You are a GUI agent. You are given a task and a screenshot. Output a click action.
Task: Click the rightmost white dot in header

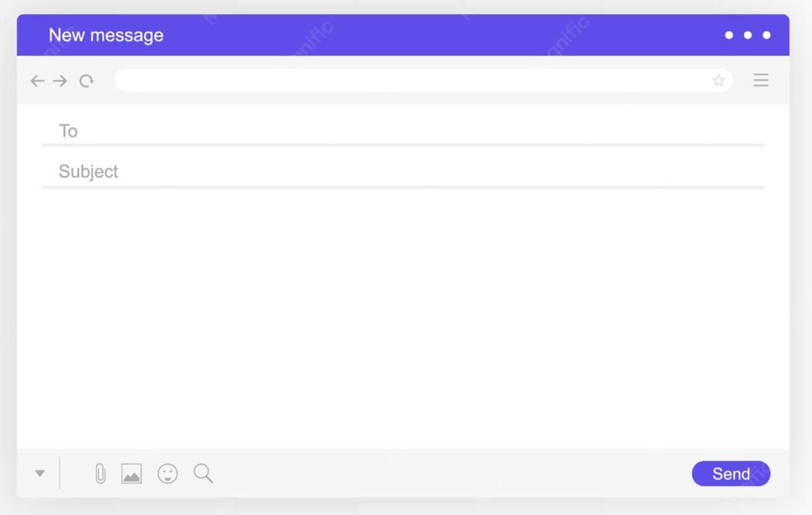coord(767,35)
